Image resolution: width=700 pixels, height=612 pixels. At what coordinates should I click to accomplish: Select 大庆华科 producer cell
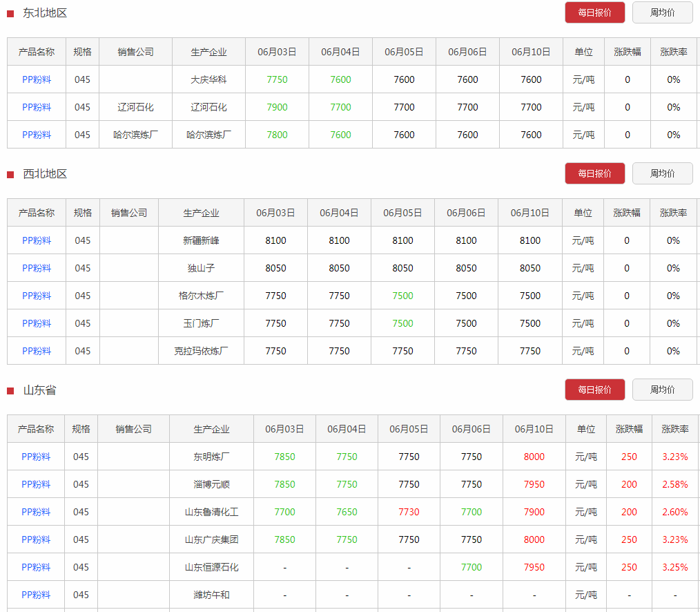208,79
